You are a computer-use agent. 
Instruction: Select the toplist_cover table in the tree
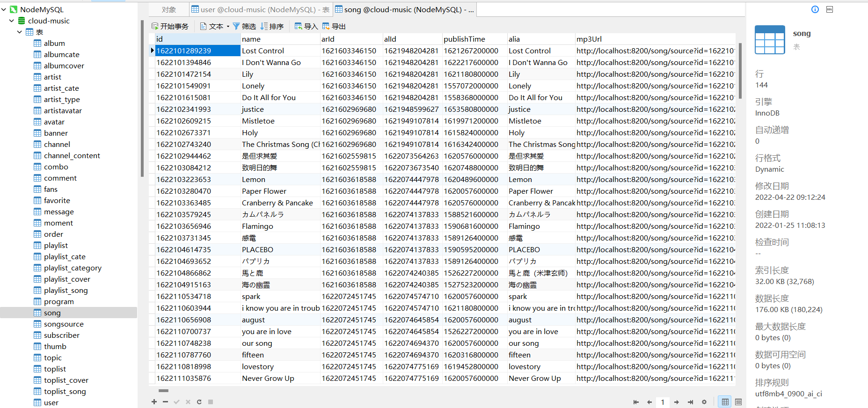[66, 380]
